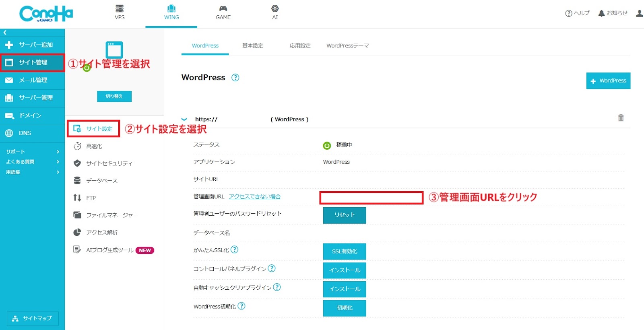Click the リセット password button
Screen dimensions: 644x330
345,215
